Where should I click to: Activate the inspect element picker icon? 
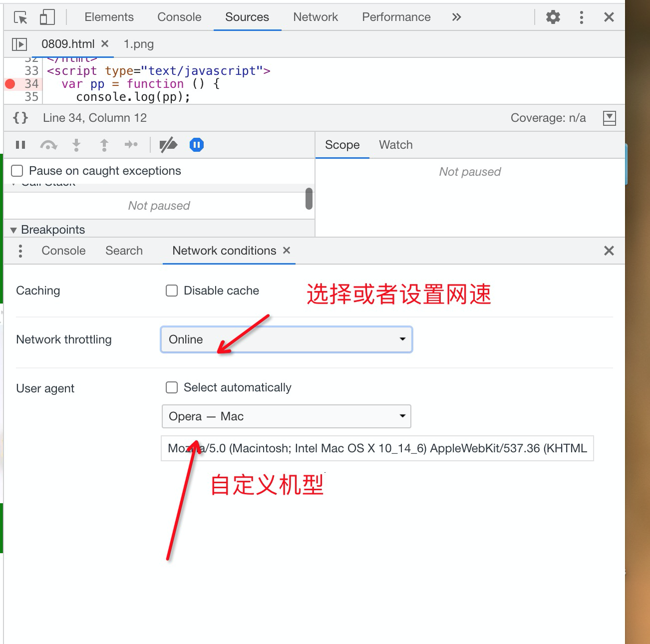point(20,17)
